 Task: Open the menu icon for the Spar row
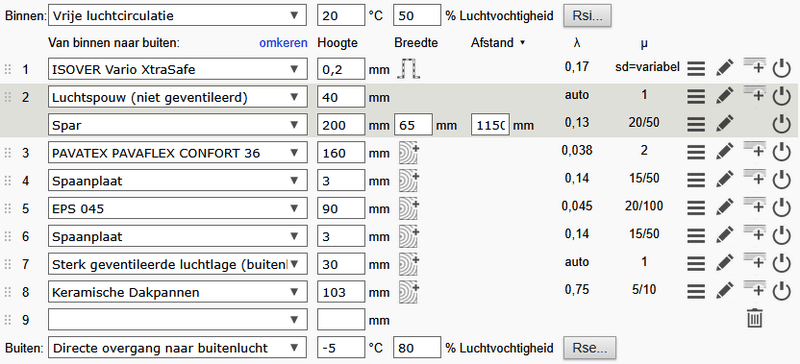(696, 124)
